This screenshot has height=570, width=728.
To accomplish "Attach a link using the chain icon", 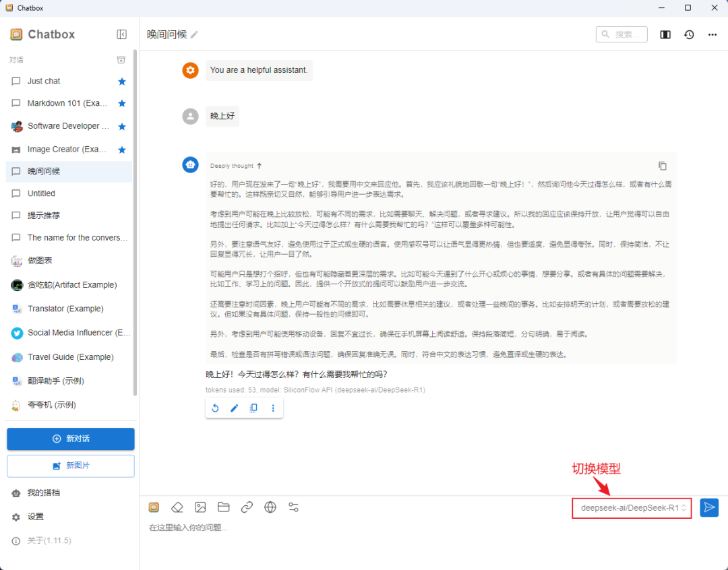I will click(x=247, y=507).
